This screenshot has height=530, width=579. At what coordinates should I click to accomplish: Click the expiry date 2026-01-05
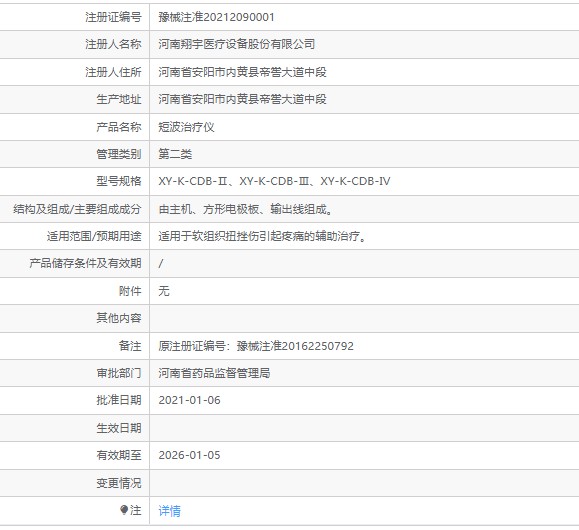189,455
